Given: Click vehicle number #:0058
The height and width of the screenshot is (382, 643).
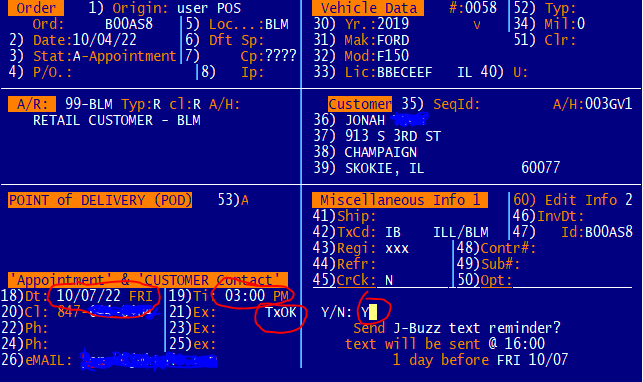Looking at the screenshot, I should 473,8.
